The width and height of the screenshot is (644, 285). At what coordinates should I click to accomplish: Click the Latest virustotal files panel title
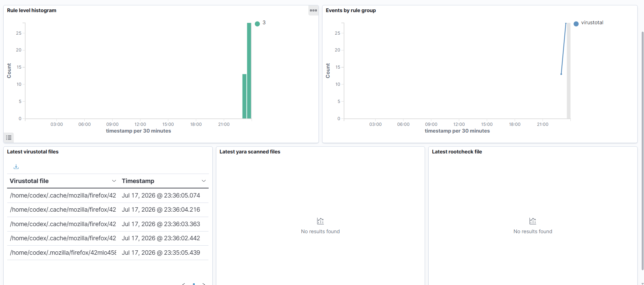point(33,152)
